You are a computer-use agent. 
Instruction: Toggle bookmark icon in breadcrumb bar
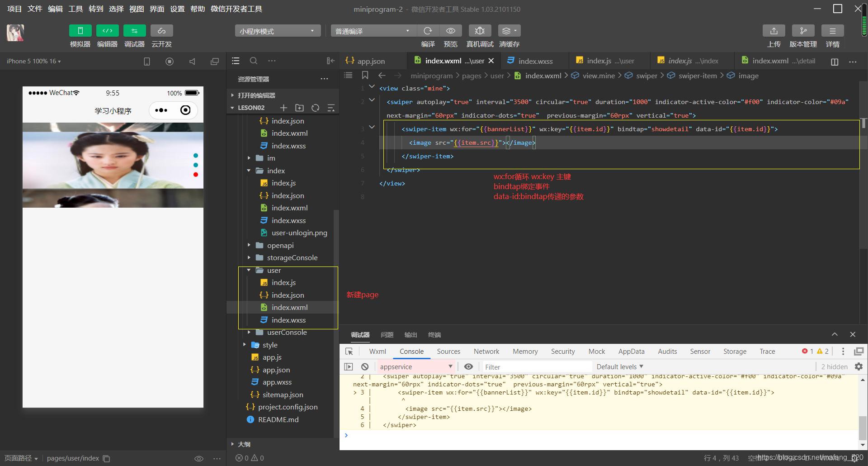pyautogui.click(x=365, y=75)
